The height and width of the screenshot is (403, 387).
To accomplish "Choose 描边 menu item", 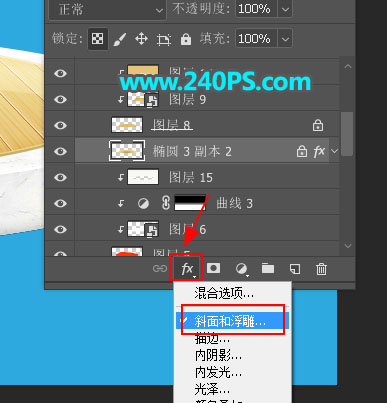I will (x=232, y=339).
